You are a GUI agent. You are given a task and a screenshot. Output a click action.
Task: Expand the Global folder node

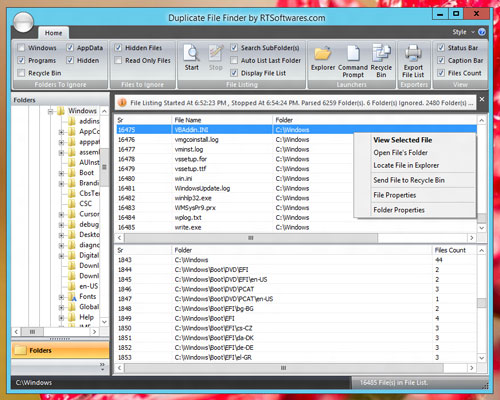pyautogui.click(x=61, y=307)
